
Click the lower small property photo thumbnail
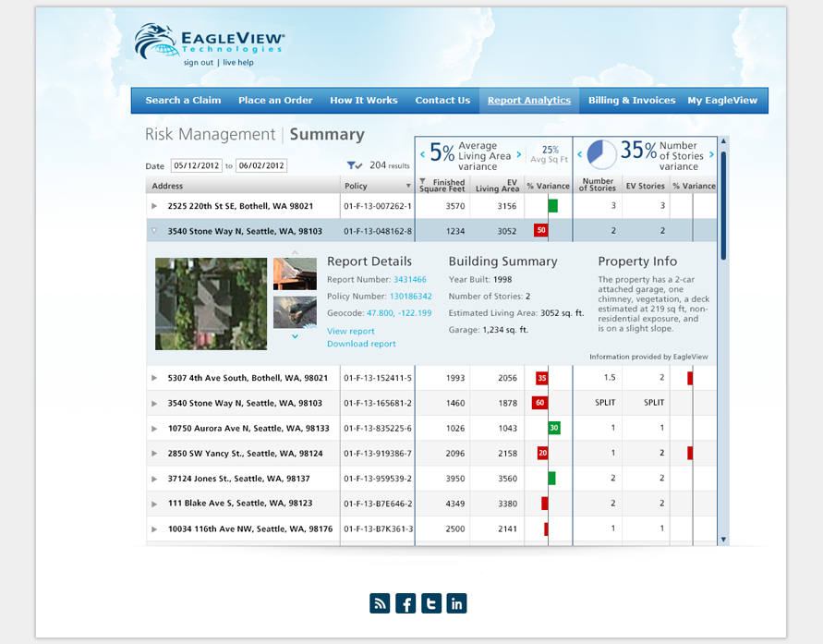point(295,313)
